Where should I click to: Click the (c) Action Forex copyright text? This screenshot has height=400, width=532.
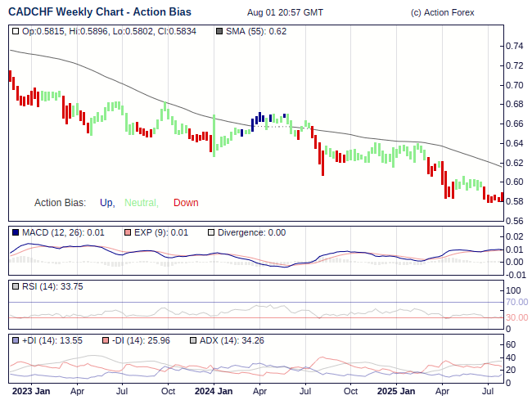point(442,13)
